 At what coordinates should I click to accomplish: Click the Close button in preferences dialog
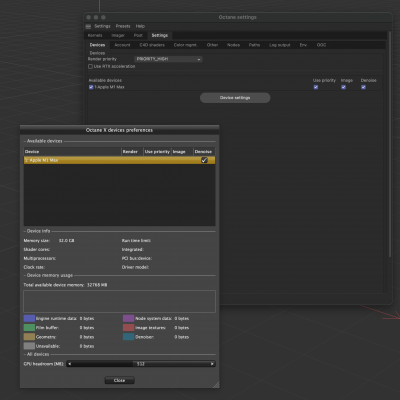coord(119,380)
